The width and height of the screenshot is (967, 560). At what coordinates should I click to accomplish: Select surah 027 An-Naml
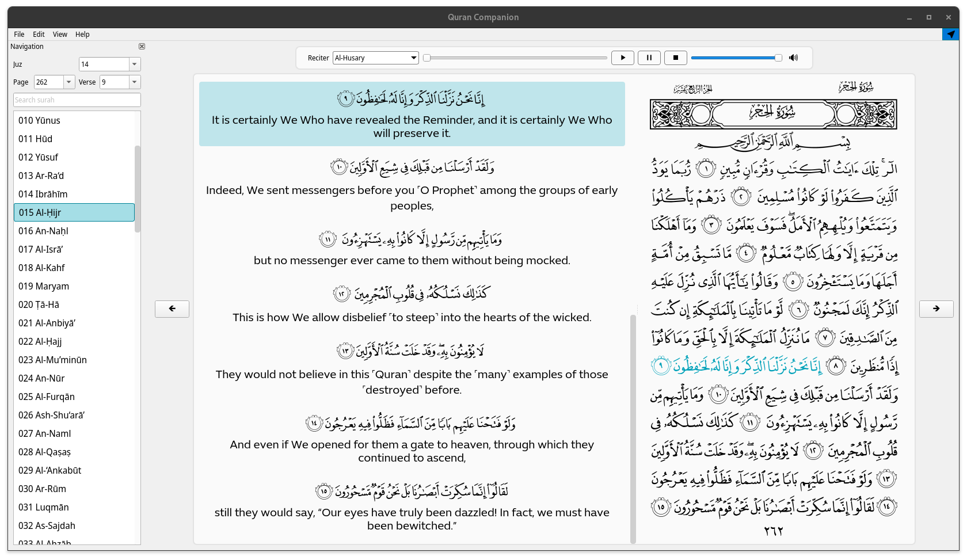click(x=74, y=433)
